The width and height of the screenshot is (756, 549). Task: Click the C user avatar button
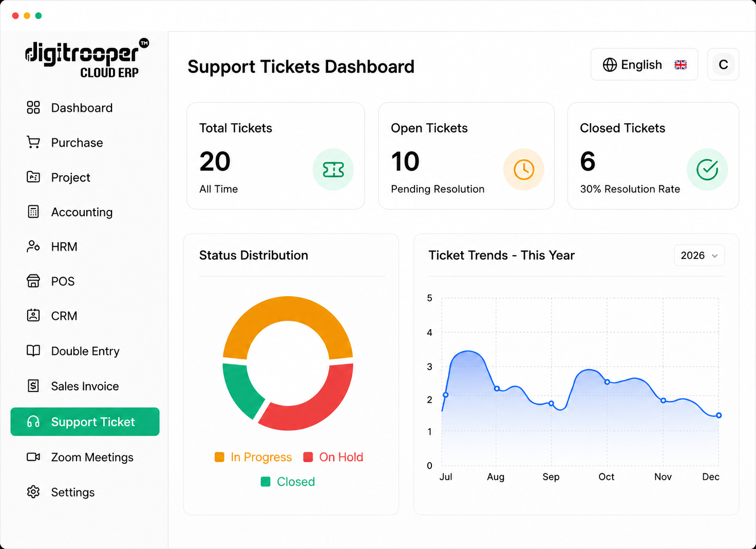pyautogui.click(x=723, y=64)
